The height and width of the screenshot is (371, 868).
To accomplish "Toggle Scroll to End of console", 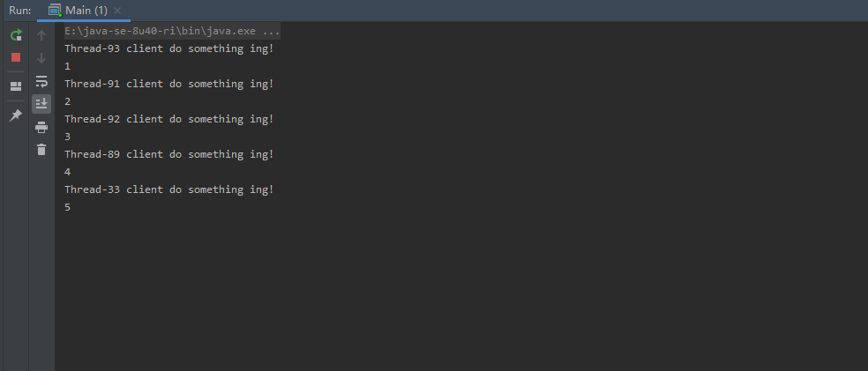I will [41, 104].
